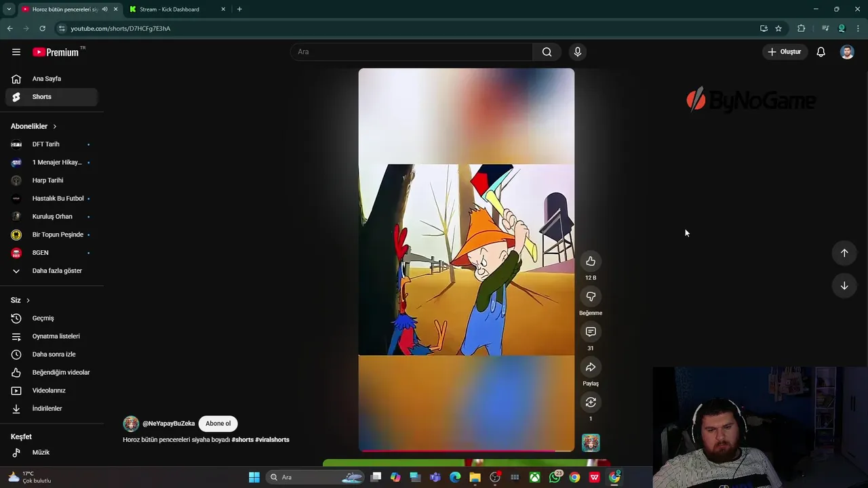This screenshot has width=868, height=488.
Task: Click in the YouTube Ara search field
Action: [412, 52]
